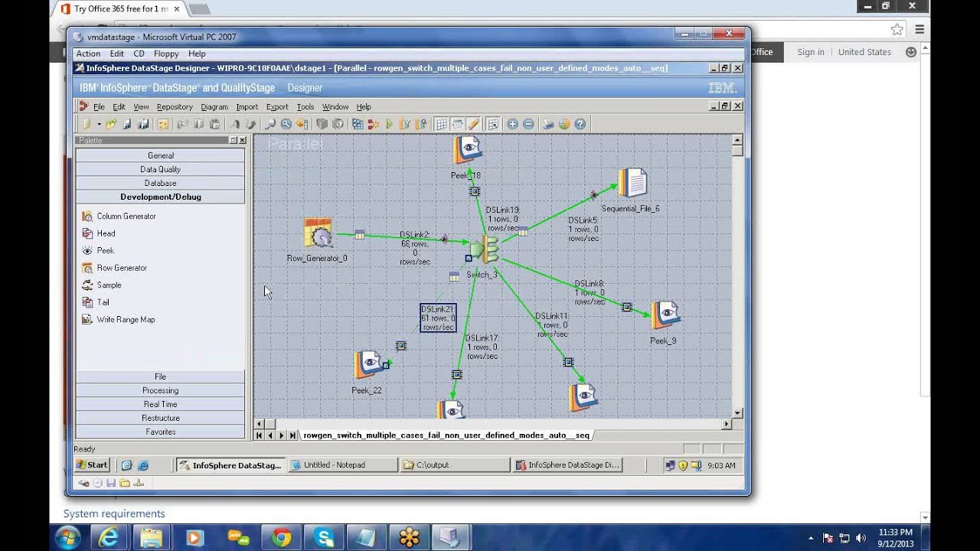Open the Repository menu
This screenshot has height=551, width=980.
pos(175,107)
